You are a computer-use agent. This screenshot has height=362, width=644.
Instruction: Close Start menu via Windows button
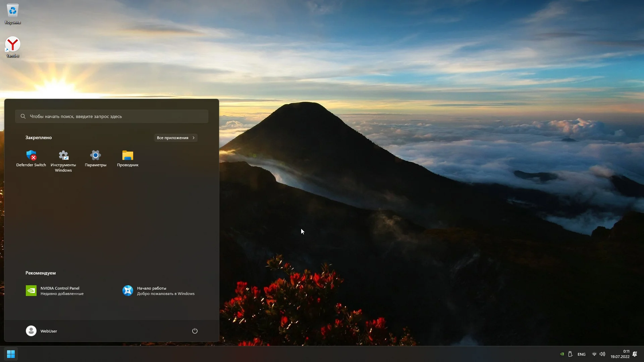click(11, 354)
